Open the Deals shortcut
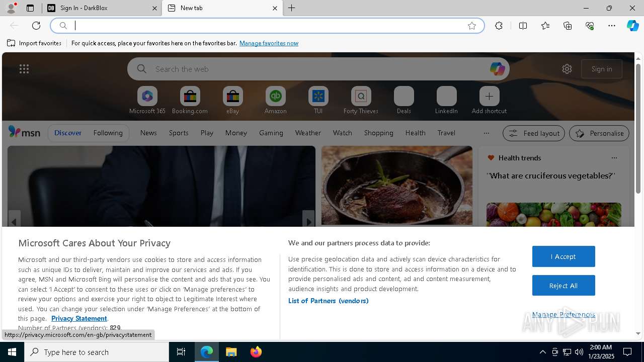 click(404, 100)
